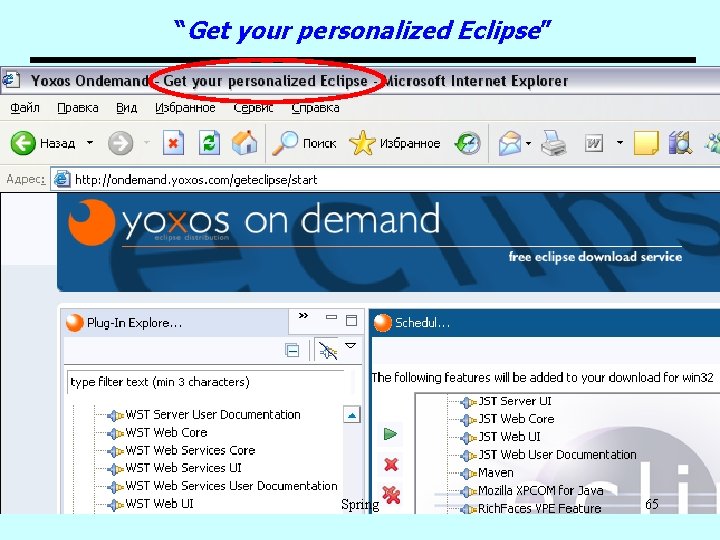Toggle the plug-in filter toolbar icon
Screen dimensions: 720x540
click(327, 351)
